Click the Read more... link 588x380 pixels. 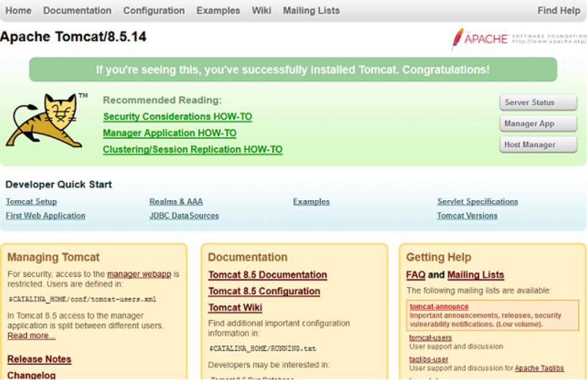click(x=31, y=335)
